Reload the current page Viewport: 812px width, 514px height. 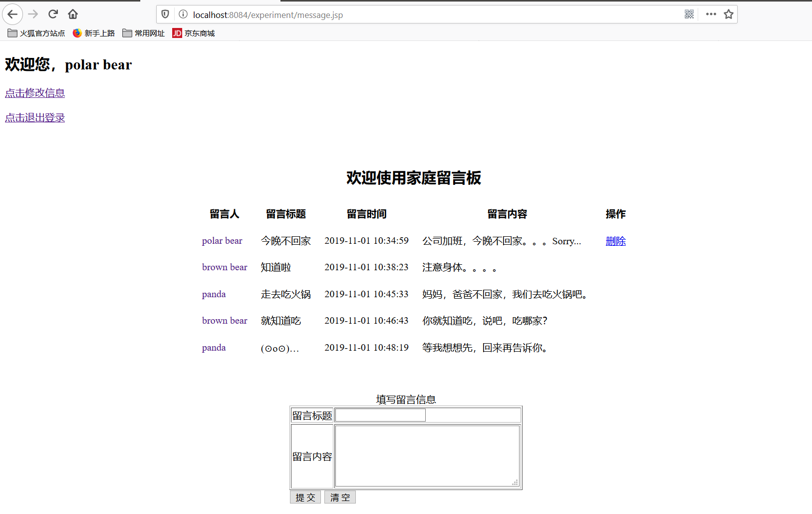52,14
